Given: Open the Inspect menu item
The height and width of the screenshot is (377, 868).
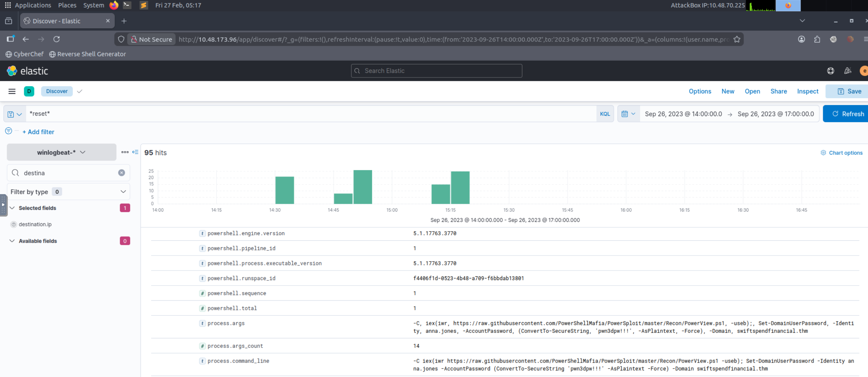Looking at the screenshot, I should pos(807,91).
